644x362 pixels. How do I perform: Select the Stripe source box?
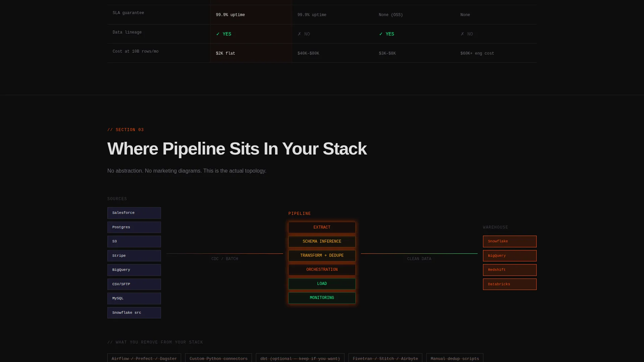134,256
